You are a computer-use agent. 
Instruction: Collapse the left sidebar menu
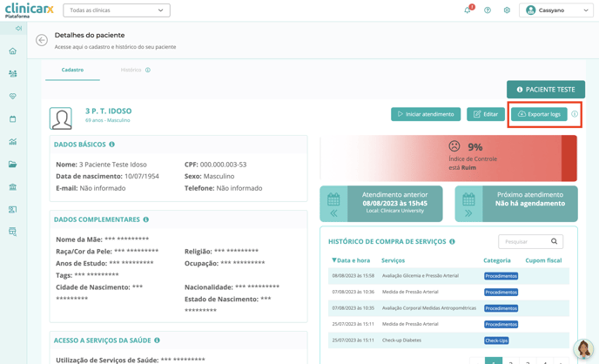point(18,29)
